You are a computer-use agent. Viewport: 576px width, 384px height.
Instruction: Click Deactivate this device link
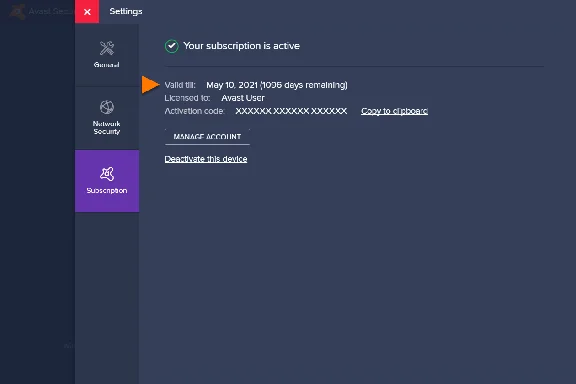206,159
